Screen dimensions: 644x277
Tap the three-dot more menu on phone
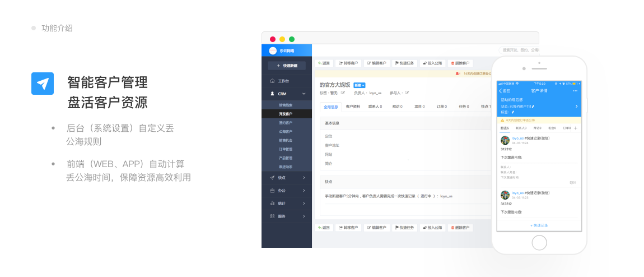pyautogui.click(x=575, y=90)
